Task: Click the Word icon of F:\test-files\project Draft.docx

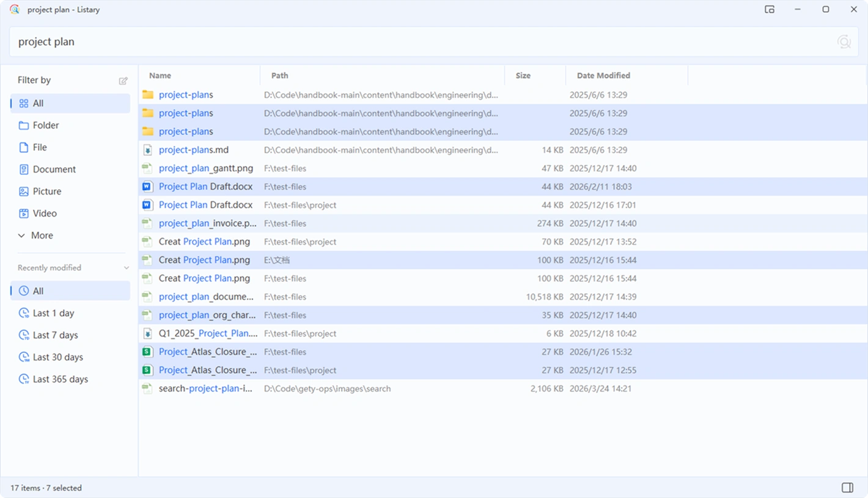Action: coord(147,205)
